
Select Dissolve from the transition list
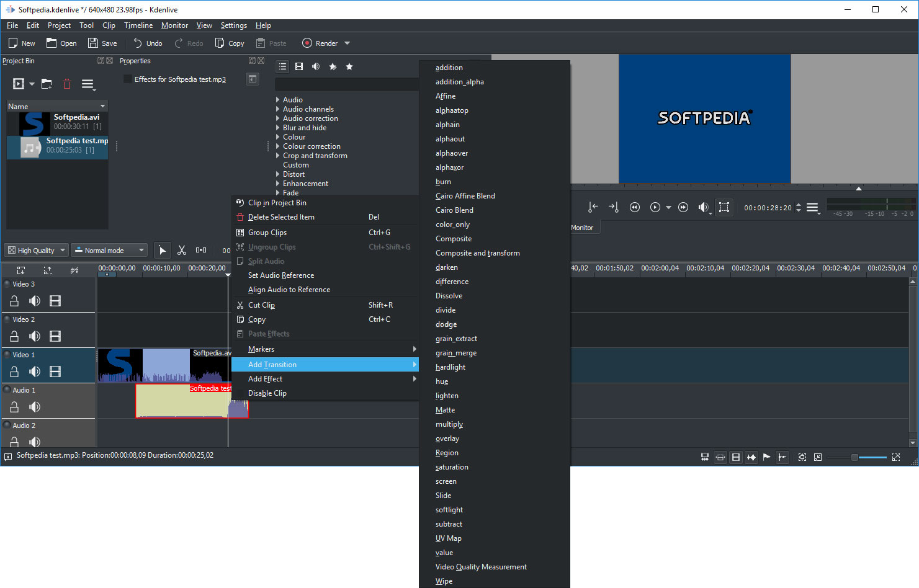(x=449, y=296)
